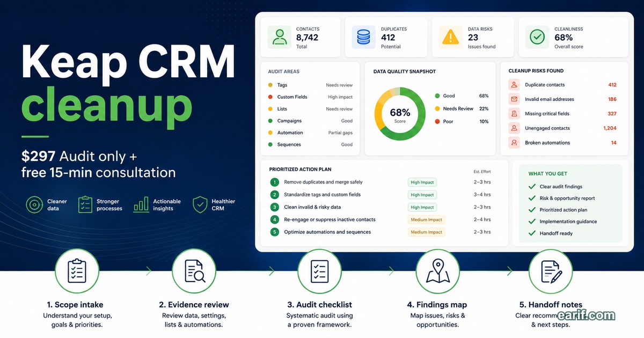Select the Custom Fields audit area row
644x338 pixels.
pos(310,97)
